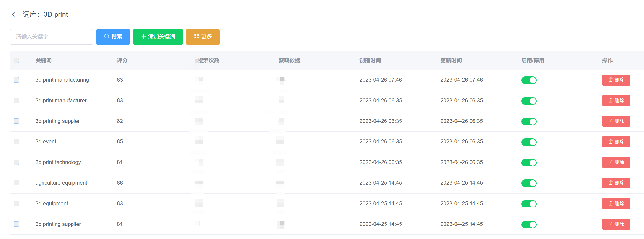Check the box for 3d printing suppier
The width and height of the screenshot is (644, 239).
(x=16, y=121)
